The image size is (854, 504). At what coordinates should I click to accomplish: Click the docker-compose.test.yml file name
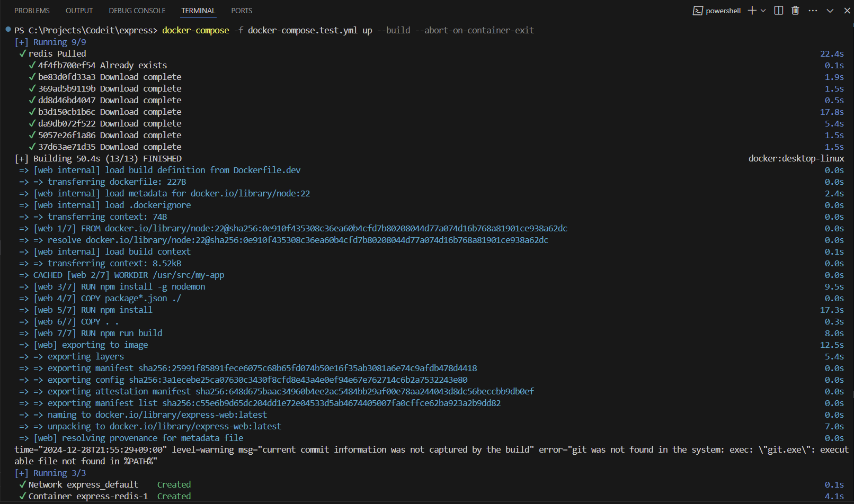(x=303, y=30)
